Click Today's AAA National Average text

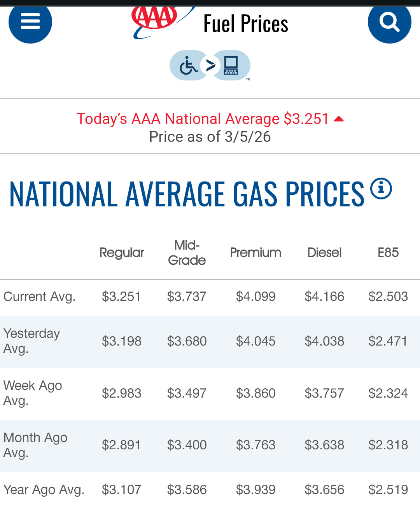[x=203, y=119]
